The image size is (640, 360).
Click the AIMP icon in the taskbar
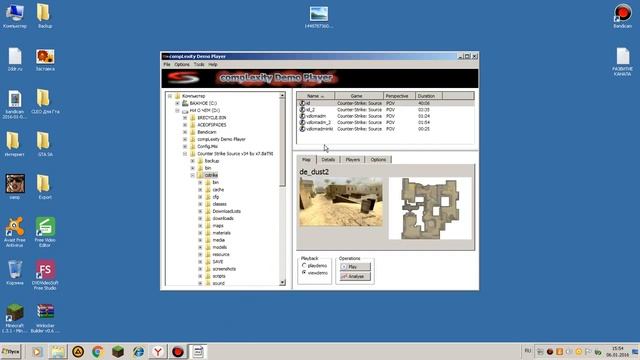tap(78, 352)
